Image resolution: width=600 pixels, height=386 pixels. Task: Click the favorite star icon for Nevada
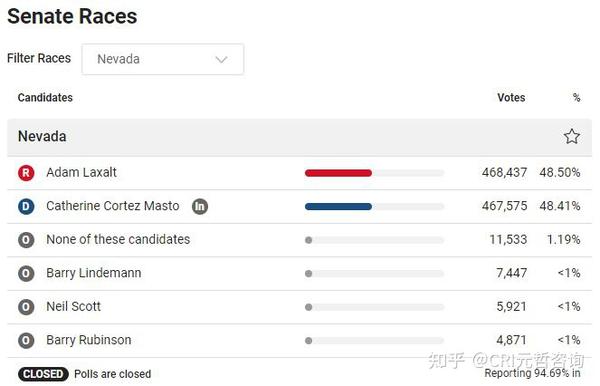point(571,137)
